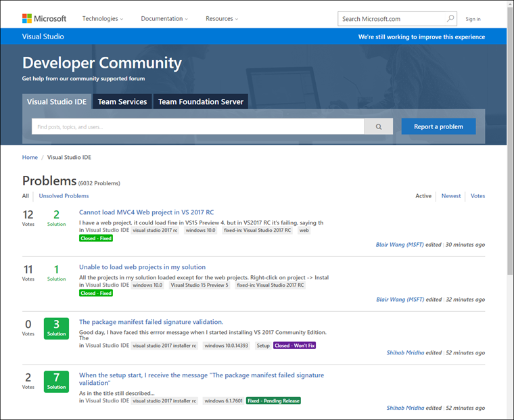This screenshot has width=514, height=420.
Task: Click the 'Fixed - Pending Release' status badge
Action: (273, 400)
